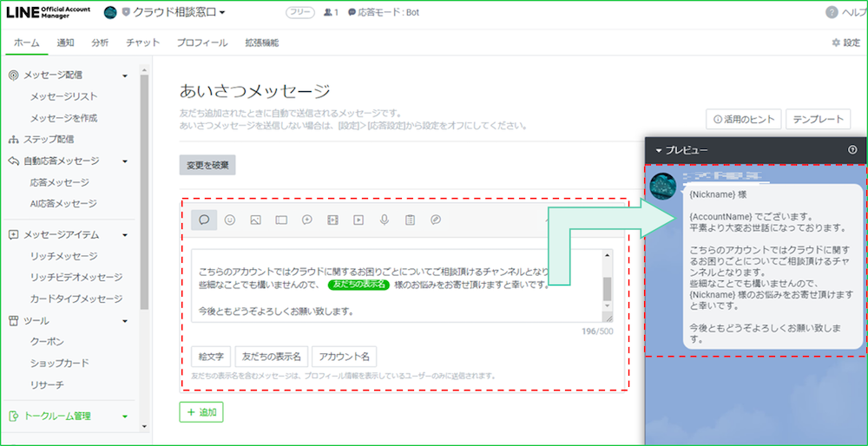Select the video play icon
This screenshot has height=446, width=868.
(358, 220)
